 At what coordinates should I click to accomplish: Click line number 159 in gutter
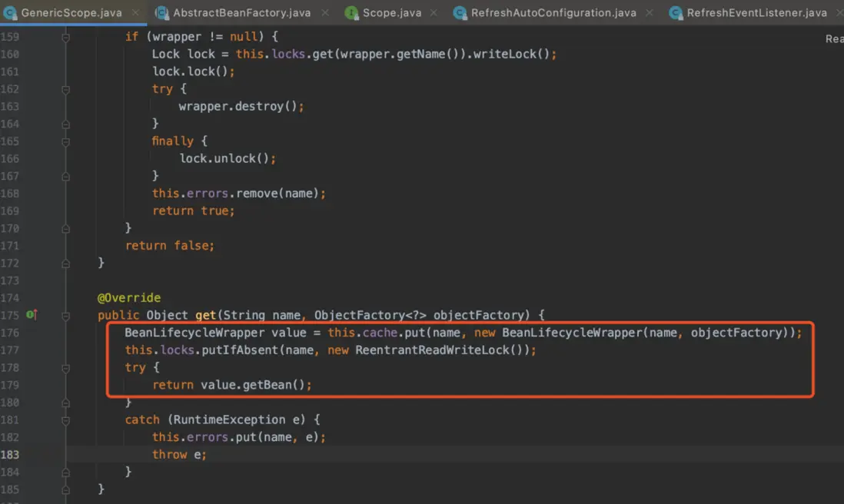(10, 37)
